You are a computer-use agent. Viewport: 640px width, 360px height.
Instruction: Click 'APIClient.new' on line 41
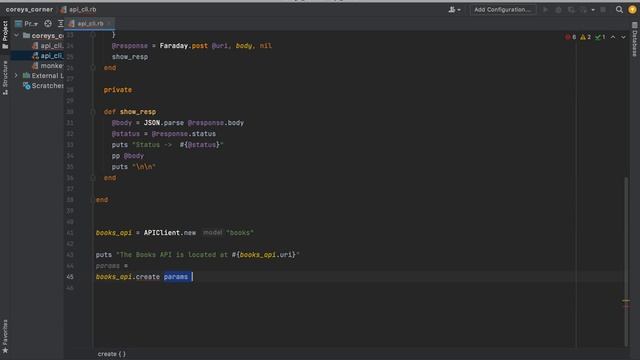[x=170, y=233]
